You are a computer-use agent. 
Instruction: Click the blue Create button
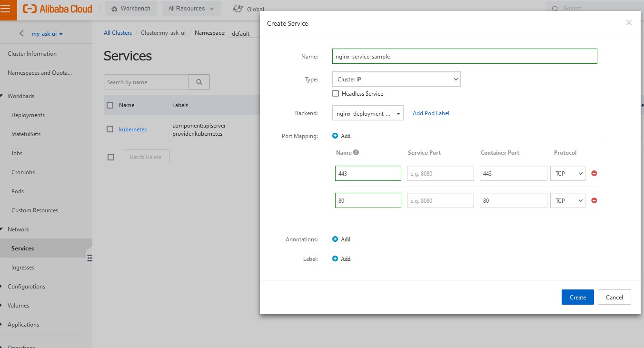click(x=577, y=297)
